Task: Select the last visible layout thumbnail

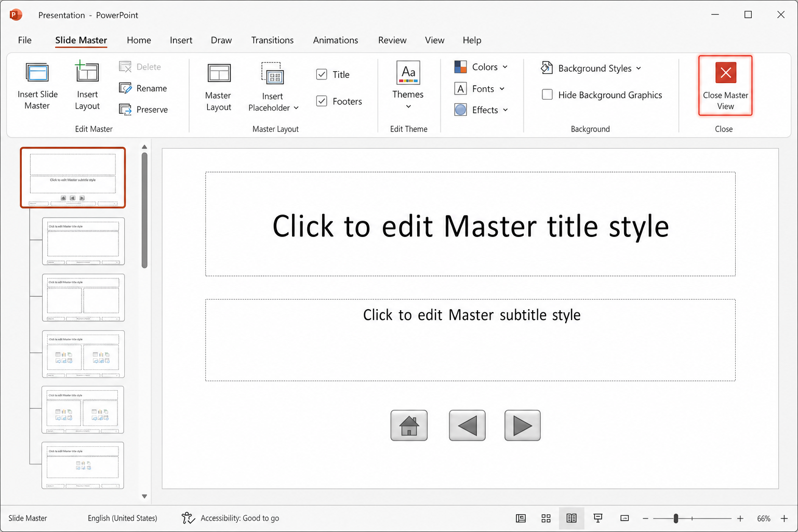Action: (x=83, y=465)
